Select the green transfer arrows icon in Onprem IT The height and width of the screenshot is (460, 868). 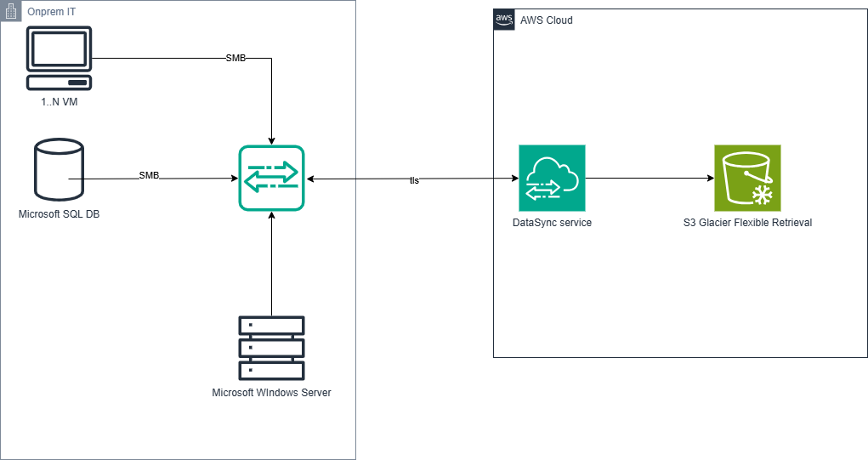click(270, 178)
